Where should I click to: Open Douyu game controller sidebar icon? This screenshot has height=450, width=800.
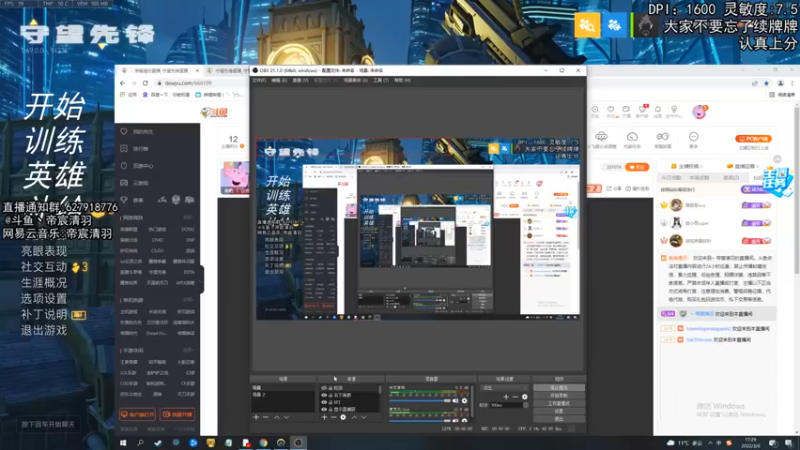pyautogui.click(x=124, y=183)
